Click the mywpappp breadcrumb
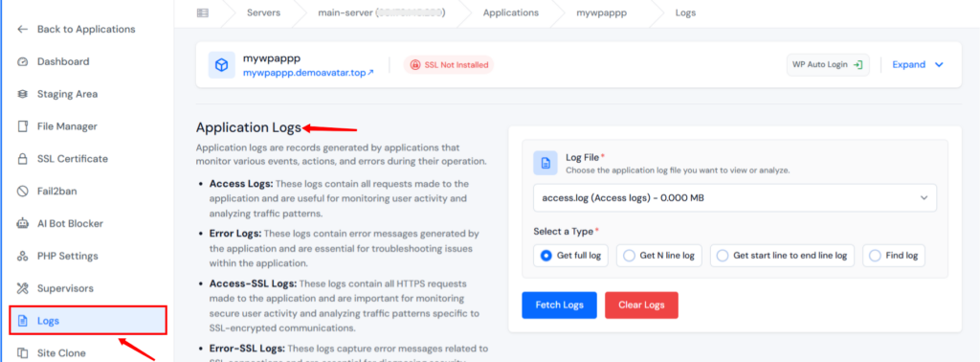Screen dimensions: 980x362 (x=601, y=12)
